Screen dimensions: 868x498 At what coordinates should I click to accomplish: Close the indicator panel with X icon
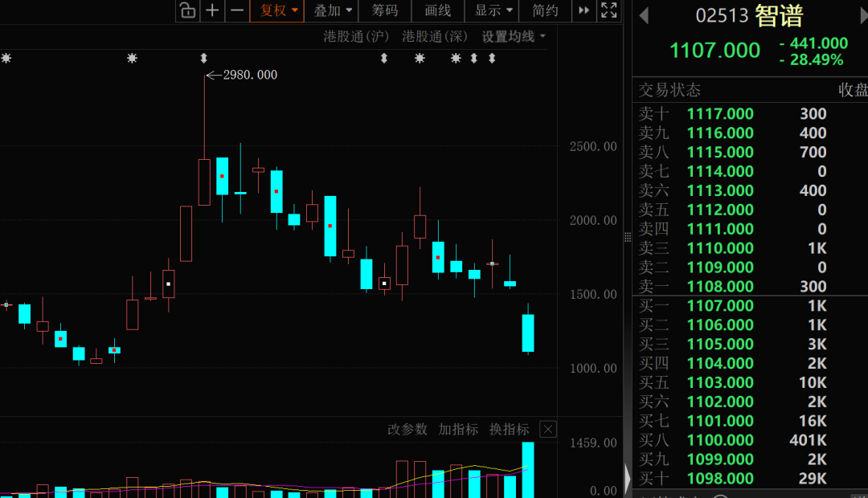[548, 430]
